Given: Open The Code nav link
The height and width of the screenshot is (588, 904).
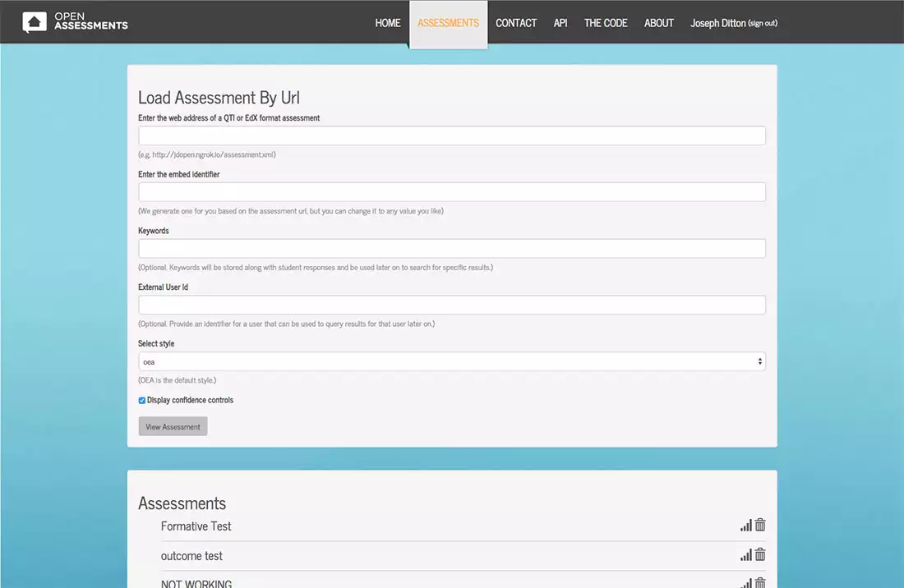Looking at the screenshot, I should click(x=606, y=23).
